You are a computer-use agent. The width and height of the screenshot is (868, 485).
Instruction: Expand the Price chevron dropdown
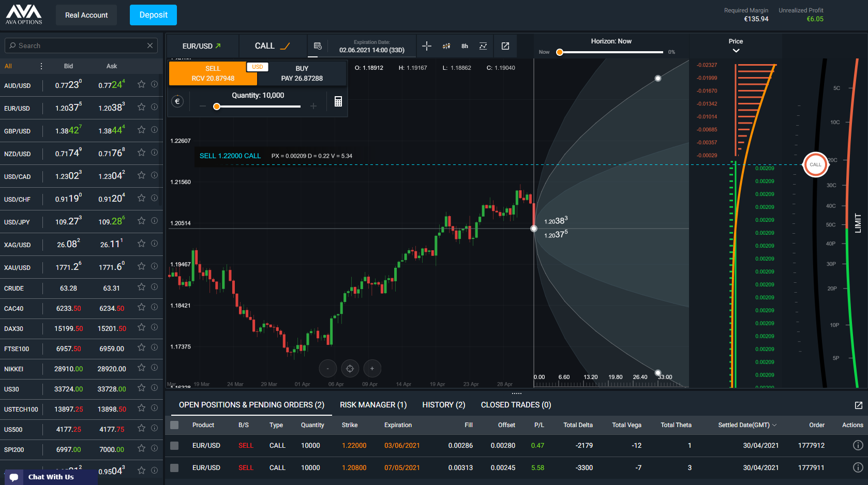coord(736,51)
